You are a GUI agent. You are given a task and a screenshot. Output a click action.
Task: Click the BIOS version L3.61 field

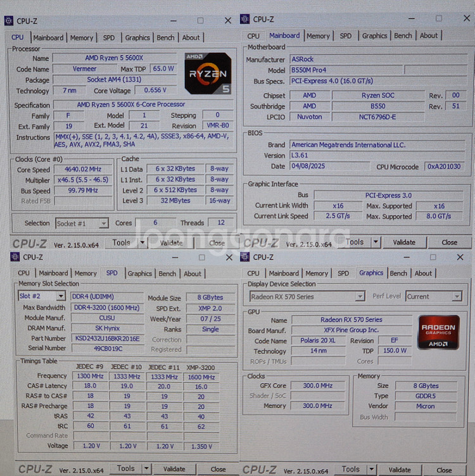coord(377,156)
